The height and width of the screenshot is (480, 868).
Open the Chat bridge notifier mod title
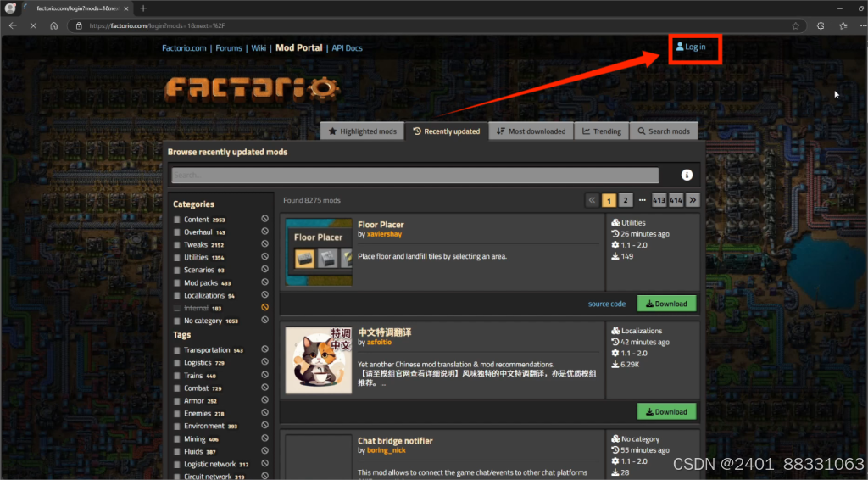tap(395, 441)
